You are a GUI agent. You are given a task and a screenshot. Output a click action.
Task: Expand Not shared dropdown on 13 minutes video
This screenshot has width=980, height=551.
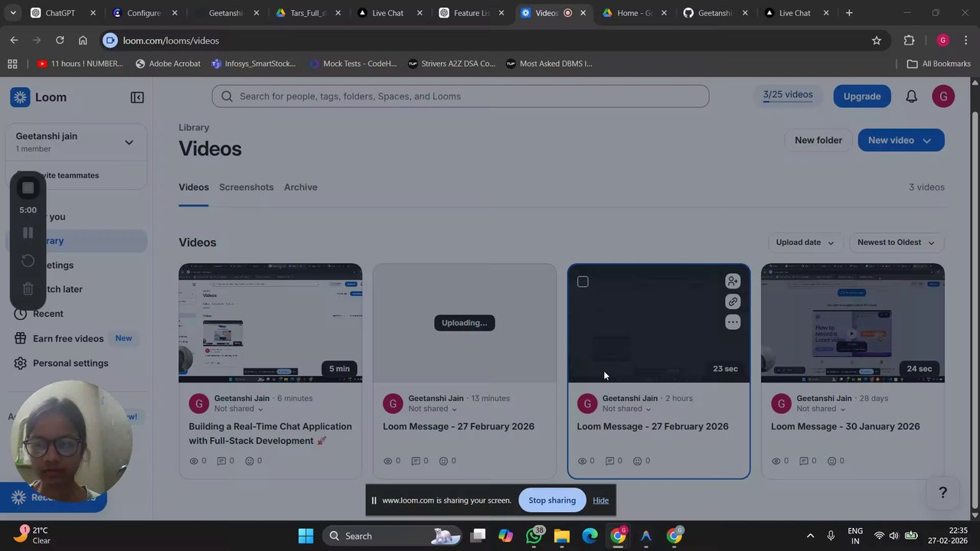433,409
